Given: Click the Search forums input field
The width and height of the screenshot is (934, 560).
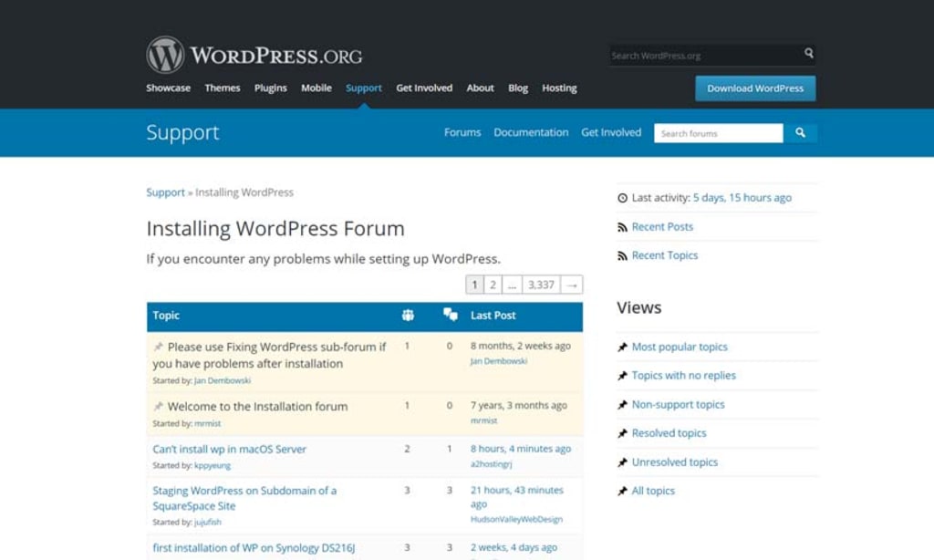Looking at the screenshot, I should click(719, 133).
